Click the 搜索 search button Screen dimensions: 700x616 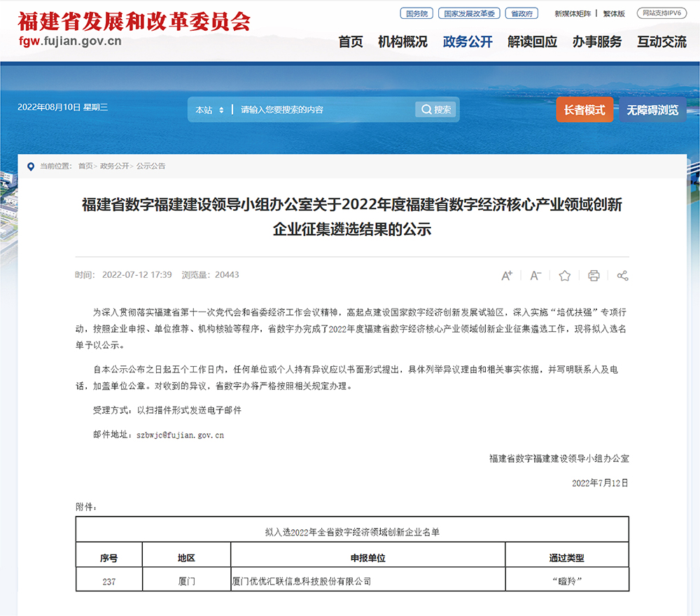coord(435,109)
